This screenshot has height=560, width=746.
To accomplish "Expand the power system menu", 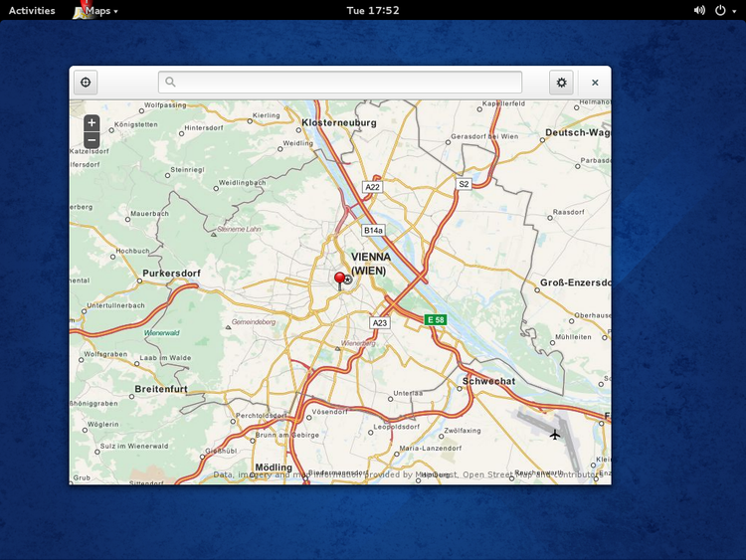I will 725,10.
